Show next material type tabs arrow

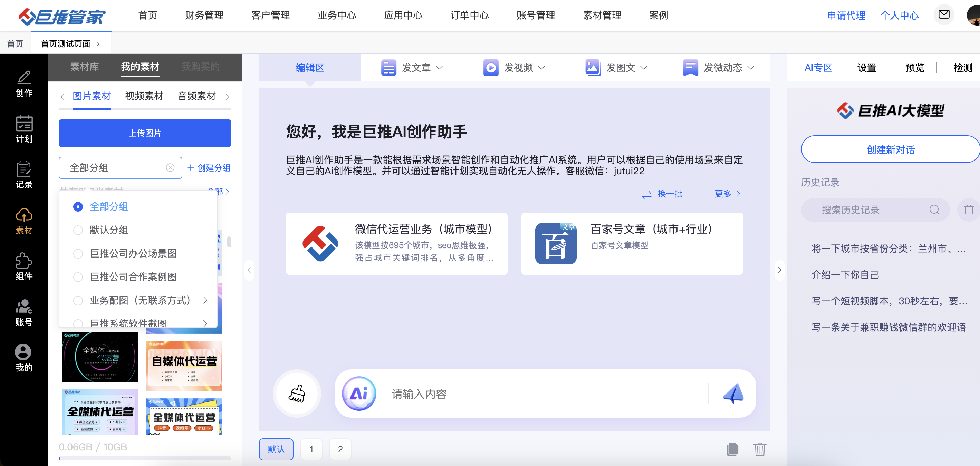[228, 97]
